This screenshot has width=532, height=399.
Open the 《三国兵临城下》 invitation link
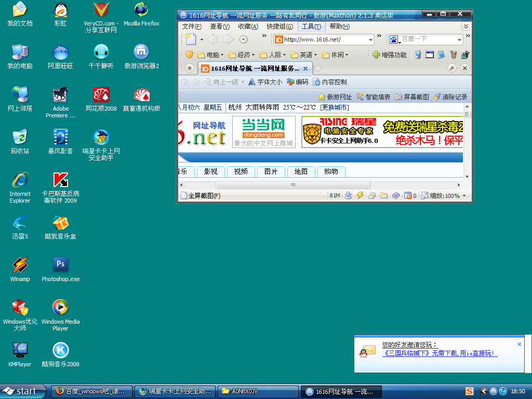tap(440, 353)
